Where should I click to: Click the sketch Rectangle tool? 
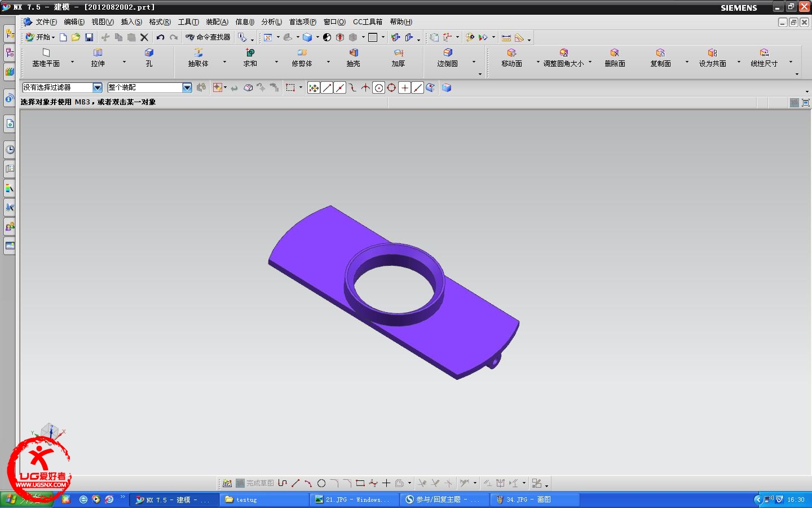tap(360, 483)
